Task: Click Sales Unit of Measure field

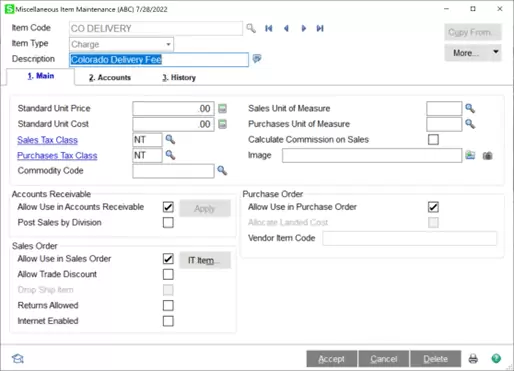Action: (x=444, y=108)
